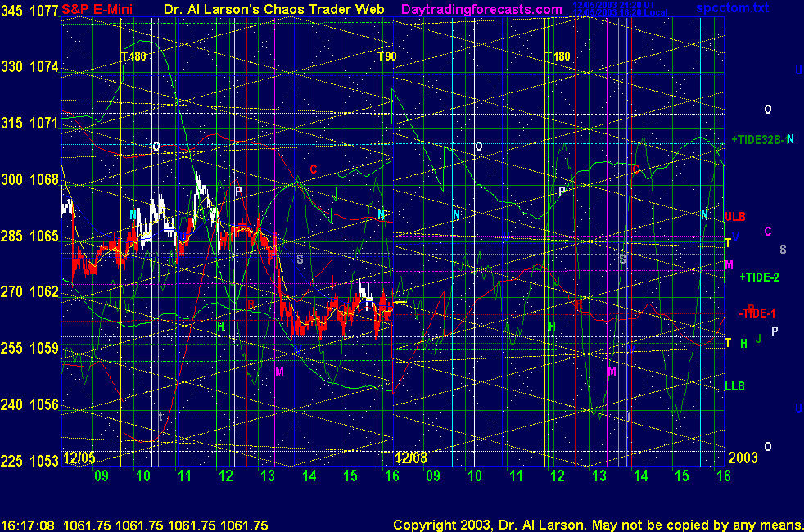804x532 pixels.
Task: Click the T180 marker in the 12/05 session
Action: (133, 56)
